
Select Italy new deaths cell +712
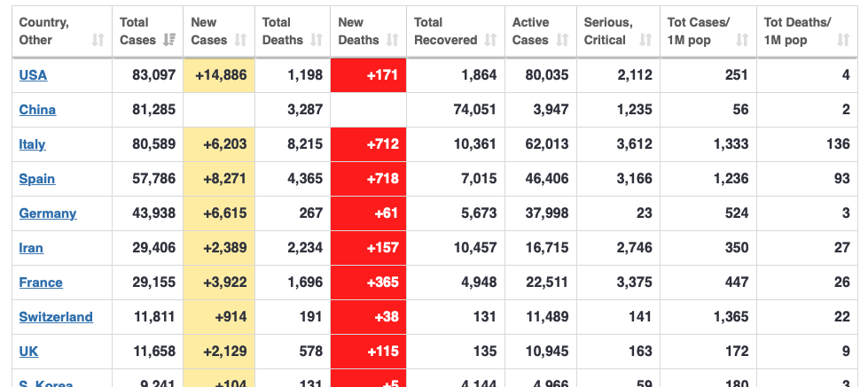(x=369, y=143)
